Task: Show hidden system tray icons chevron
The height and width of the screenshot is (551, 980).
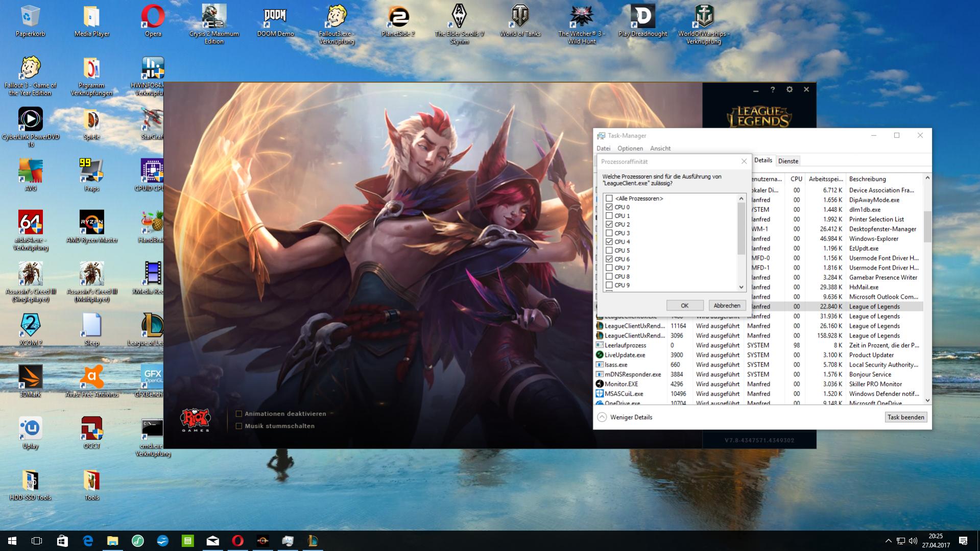Action: [888, 541]
